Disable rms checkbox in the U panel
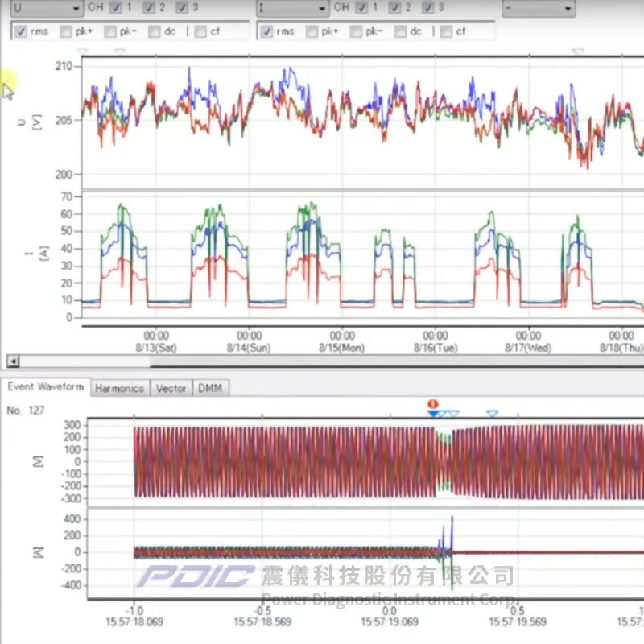The width and height of the screenshot is (644, 644). pyautogui.click(x=20, y=32)
